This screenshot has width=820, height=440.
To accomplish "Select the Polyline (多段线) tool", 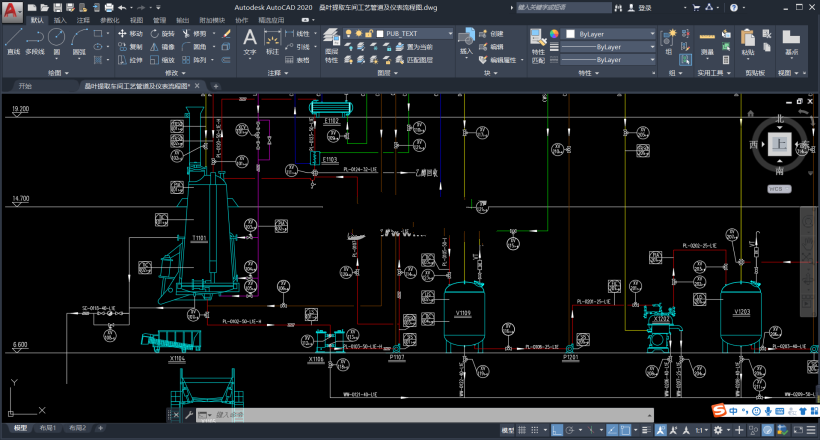I will pos(35,41).
